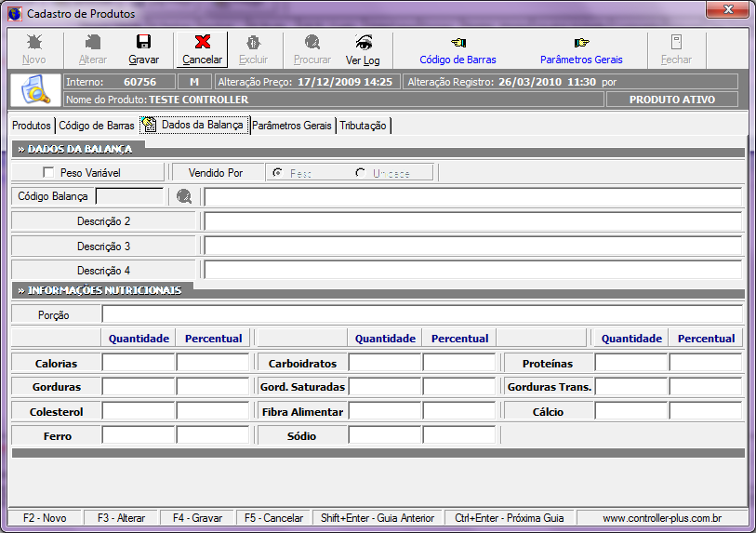756x533 pixels.
Task: Click the product lookup magnifier image
Action: click(35, 89)
